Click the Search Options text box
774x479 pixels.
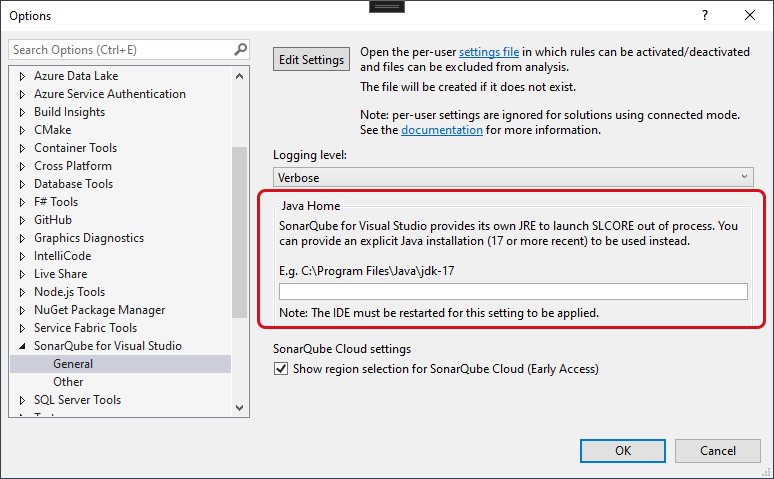pyautogui.click(x=120, y=49)
